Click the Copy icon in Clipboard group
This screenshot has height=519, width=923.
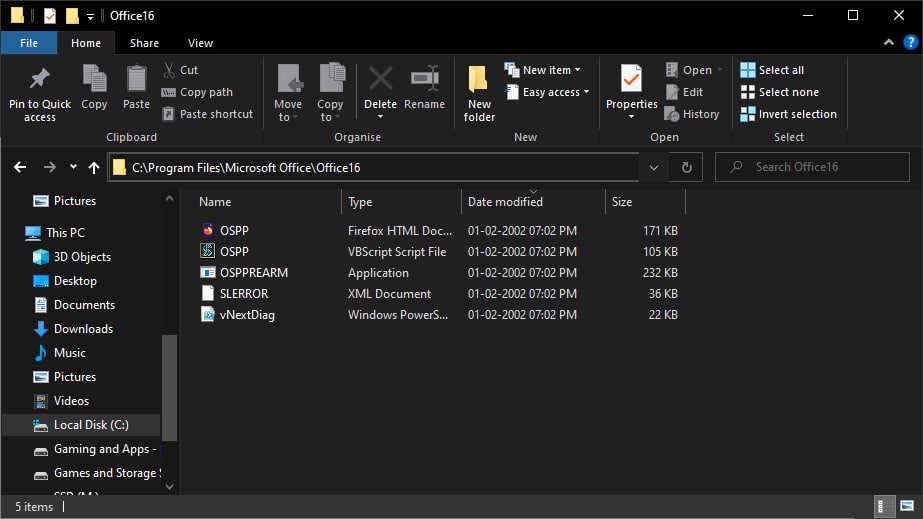[x=94, y=79]
